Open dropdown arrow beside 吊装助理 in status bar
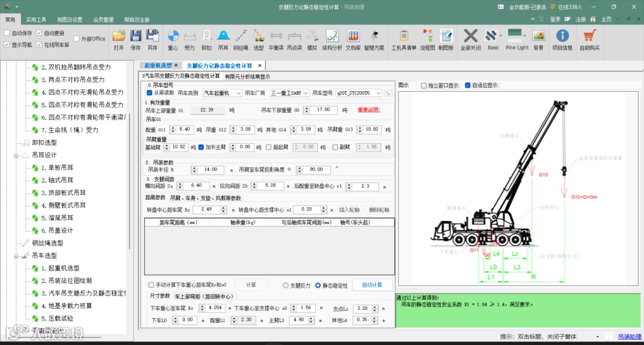 [x=597, y=337]
